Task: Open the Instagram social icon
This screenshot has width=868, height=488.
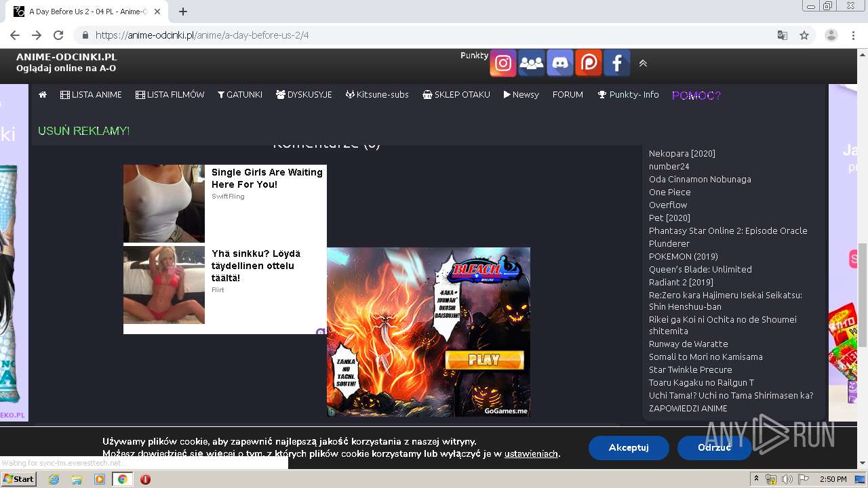Action: click(x=503, y=63)
